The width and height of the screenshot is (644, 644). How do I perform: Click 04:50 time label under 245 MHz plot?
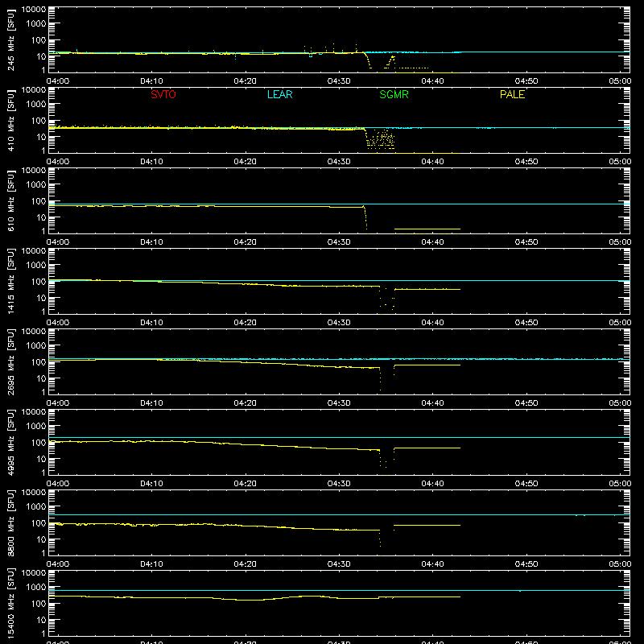tap(526, 81)
